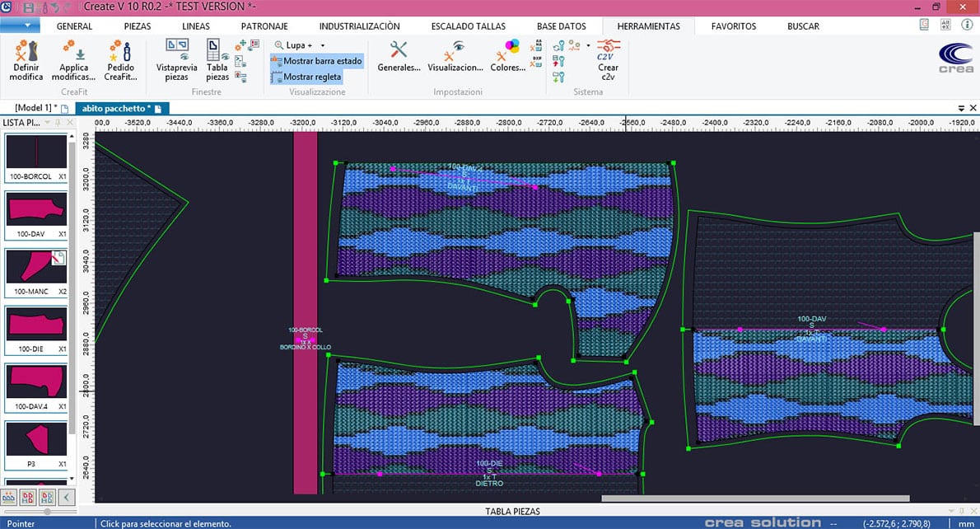The height and width of the screenshot is (529, 980).
Task: Open the LISTA PI panel options dropdown
Action: 47,123
